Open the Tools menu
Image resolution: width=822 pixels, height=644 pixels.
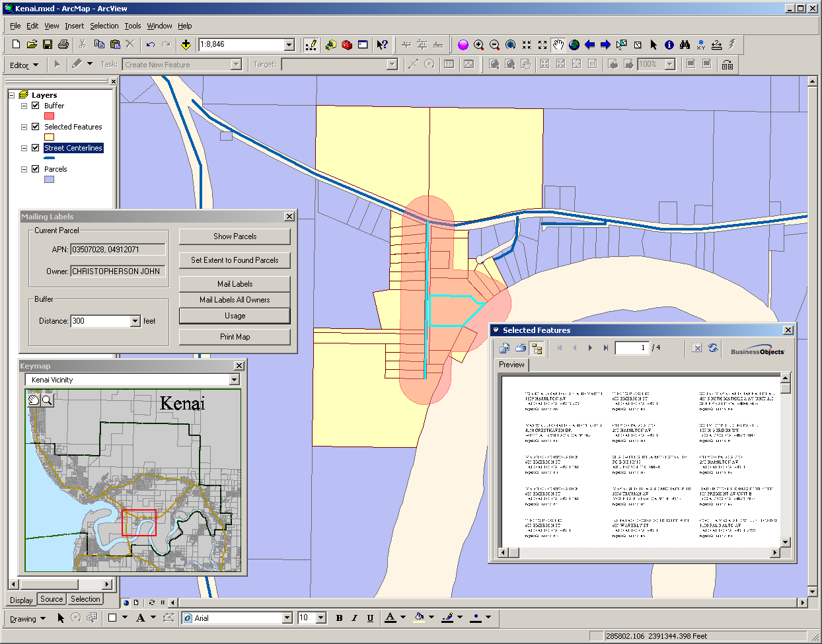133,26
